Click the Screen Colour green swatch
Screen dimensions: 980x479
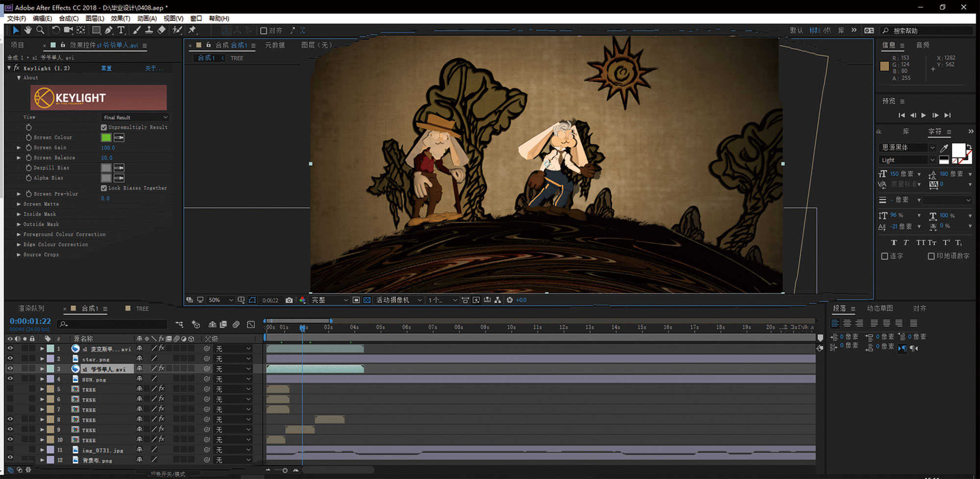point(106,138)
